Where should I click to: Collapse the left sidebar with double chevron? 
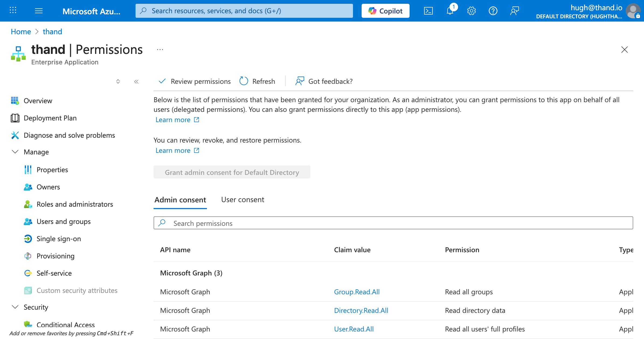[136, 81]
